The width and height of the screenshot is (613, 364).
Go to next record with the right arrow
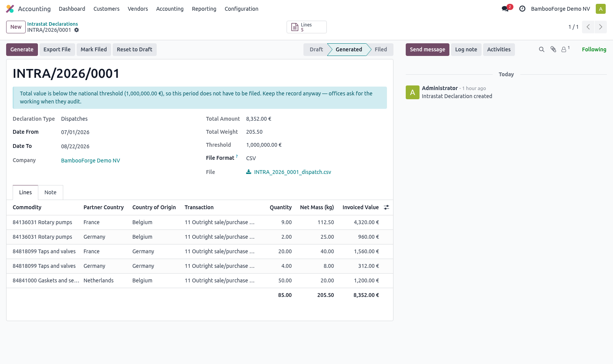[x=601, y=27]
